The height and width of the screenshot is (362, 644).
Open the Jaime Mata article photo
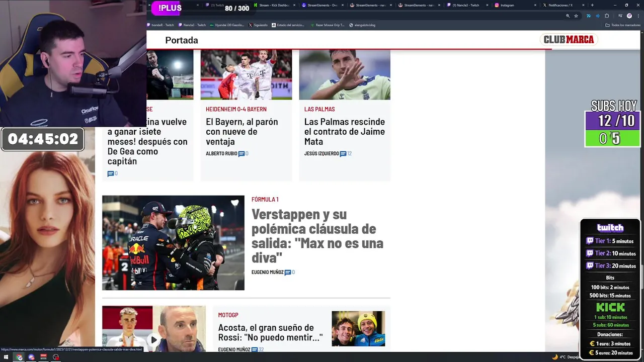[x=345, y=74]
